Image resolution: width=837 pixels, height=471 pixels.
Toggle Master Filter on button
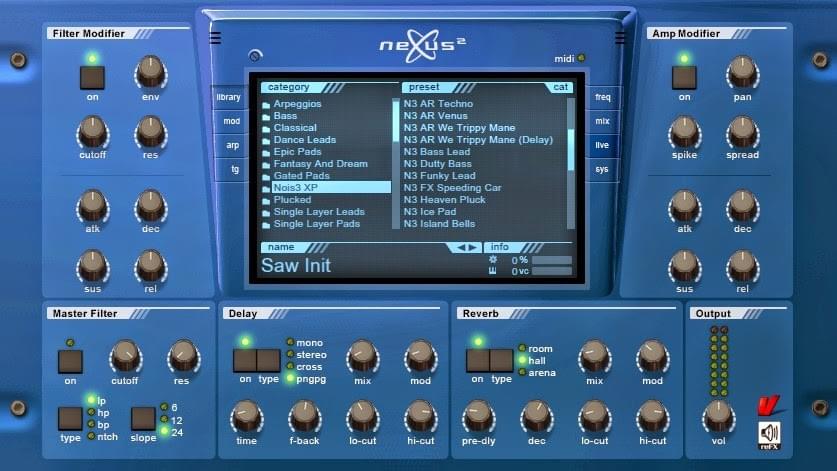point(70,362)
